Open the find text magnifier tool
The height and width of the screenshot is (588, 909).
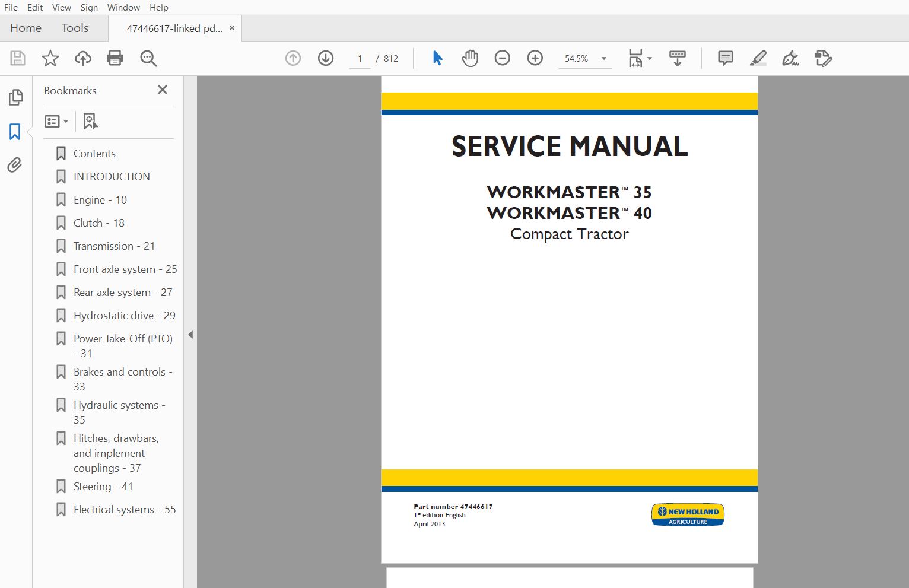point(148,58)
